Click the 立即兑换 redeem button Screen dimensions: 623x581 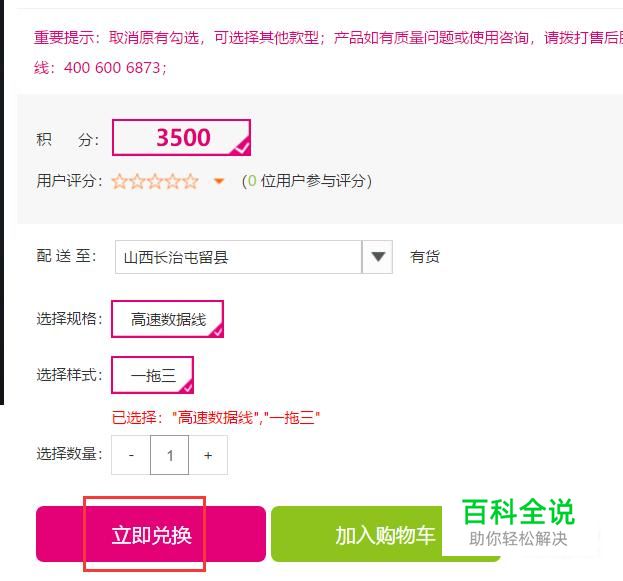pos(151,534)
